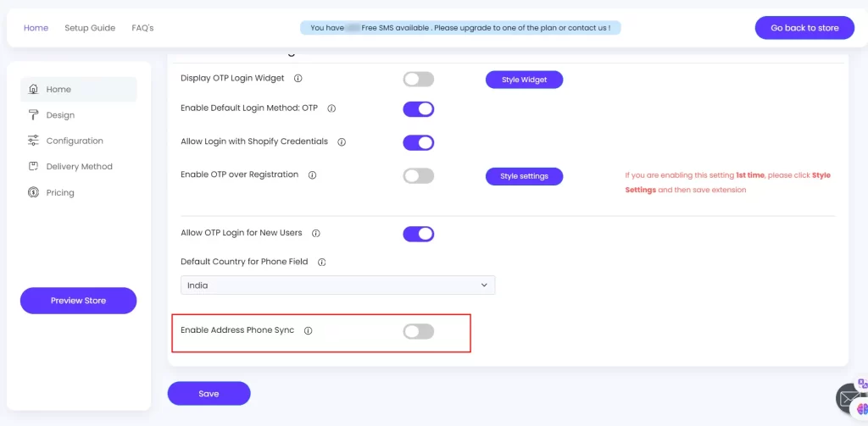
Task: Click the Delivery Method icon
Action: point(33,167)
